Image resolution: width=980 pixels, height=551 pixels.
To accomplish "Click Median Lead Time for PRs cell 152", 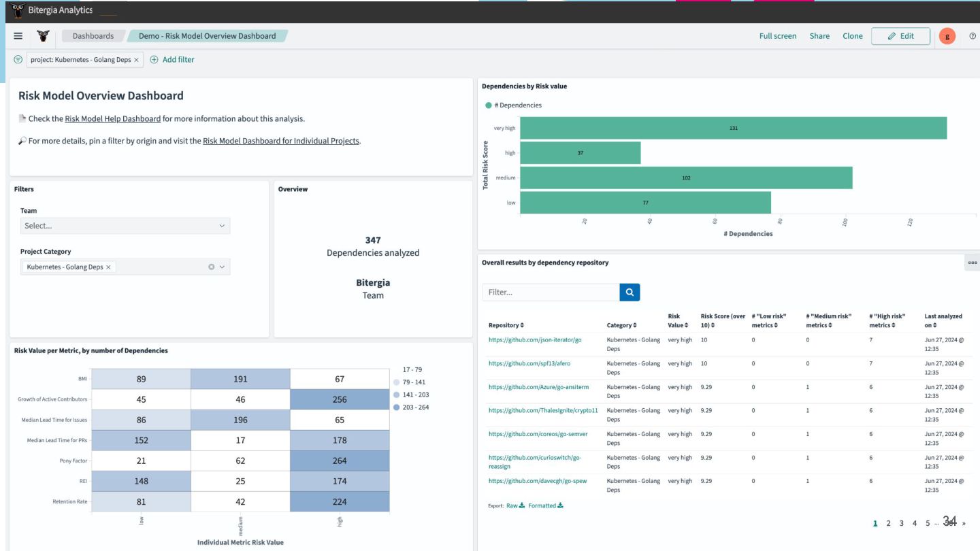I will pos(141,440).
